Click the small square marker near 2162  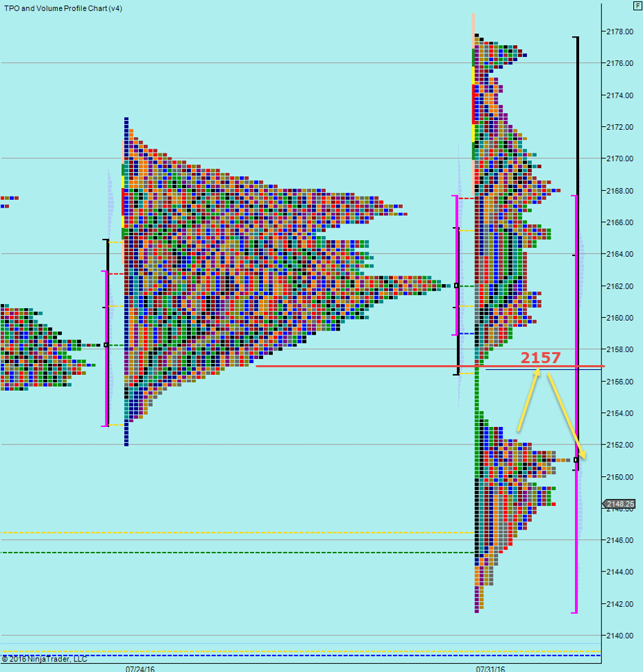pos(456,285)
